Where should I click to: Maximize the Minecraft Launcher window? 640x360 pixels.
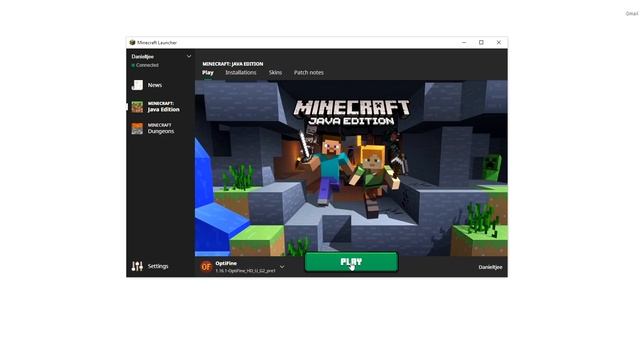coord(481,42)
